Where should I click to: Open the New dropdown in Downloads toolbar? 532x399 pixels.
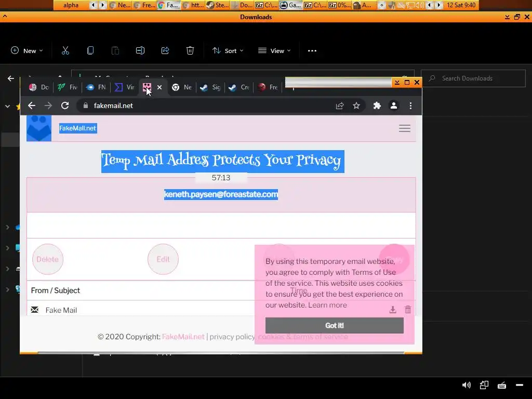point(27,50)
